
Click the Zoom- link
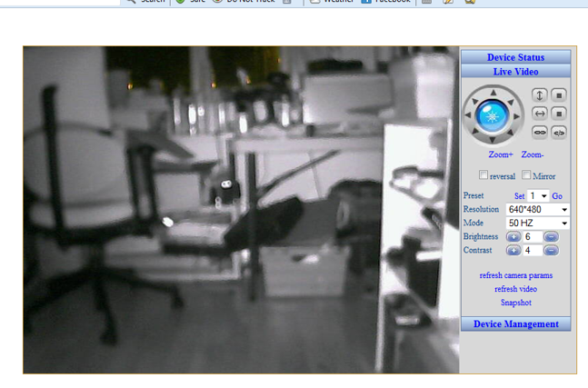click(x=533, y=154)
